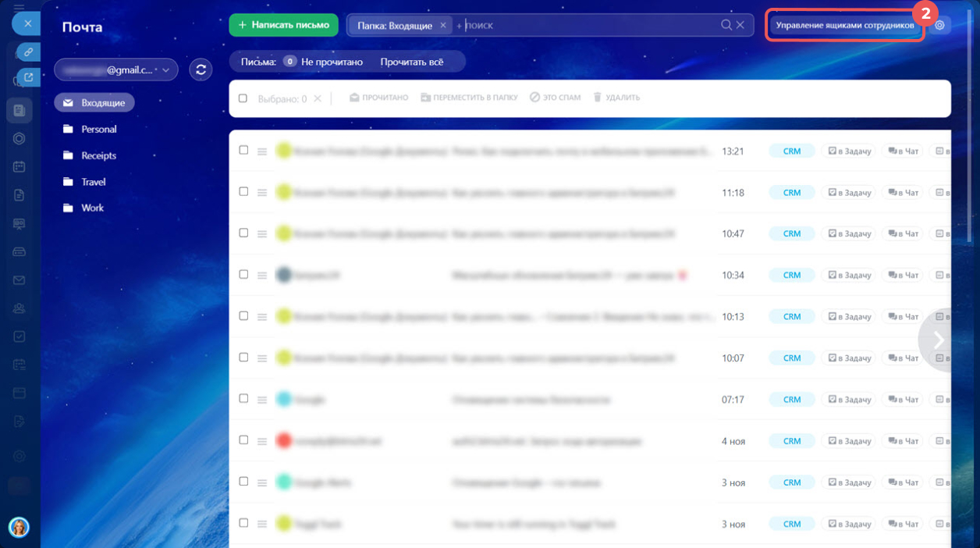Toggle the select-all checkbox
Image resolution: width=980 pixels, height=548 pixels.
click(x=243, y=98)
